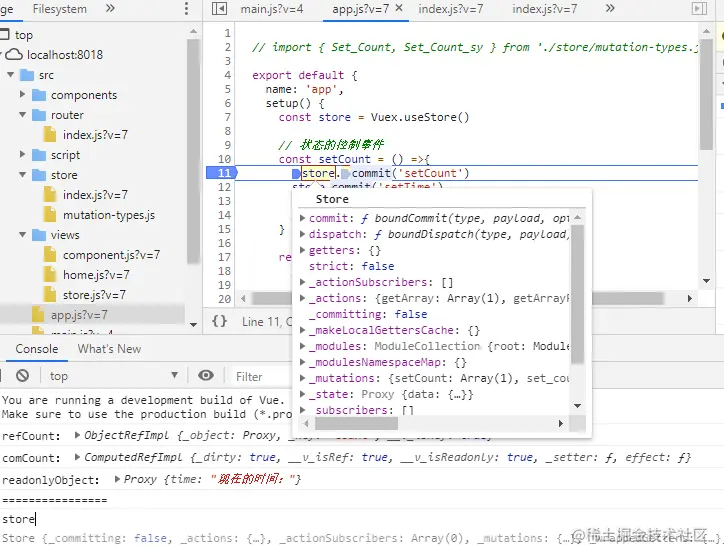This screenshot has height=560, width=724.
Task: Expand dispatch property in Store popup
Action: (x=302, y=234)
